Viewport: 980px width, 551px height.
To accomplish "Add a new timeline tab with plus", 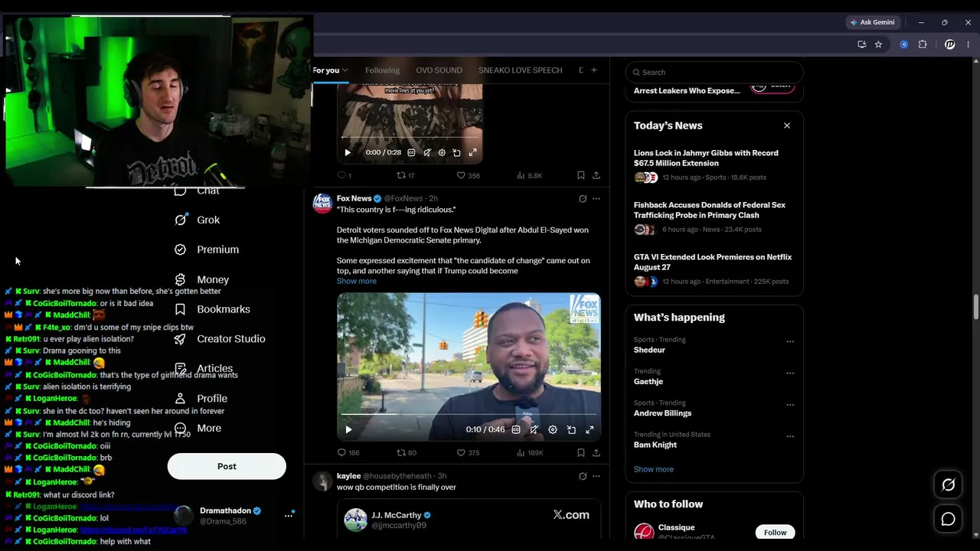I will [x=593, y=70].
